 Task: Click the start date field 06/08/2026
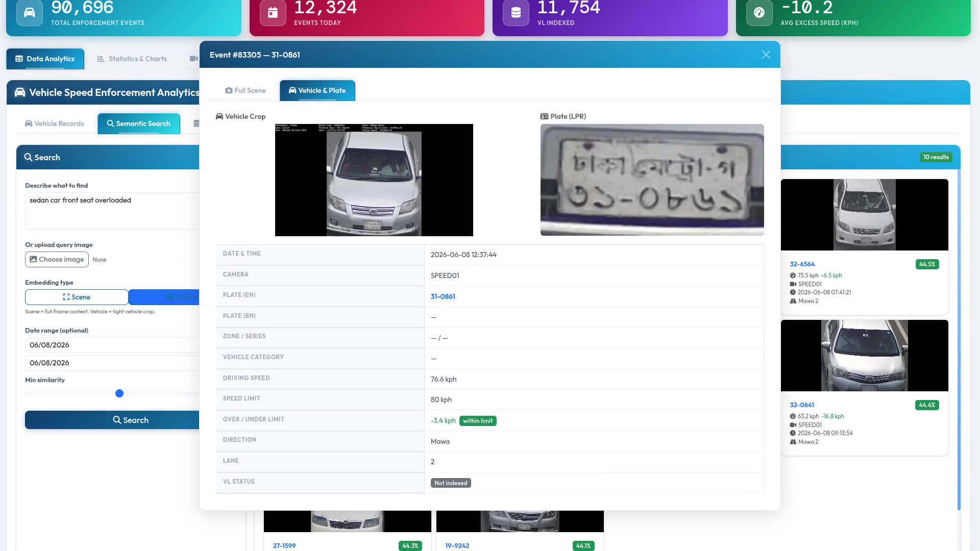112,345
